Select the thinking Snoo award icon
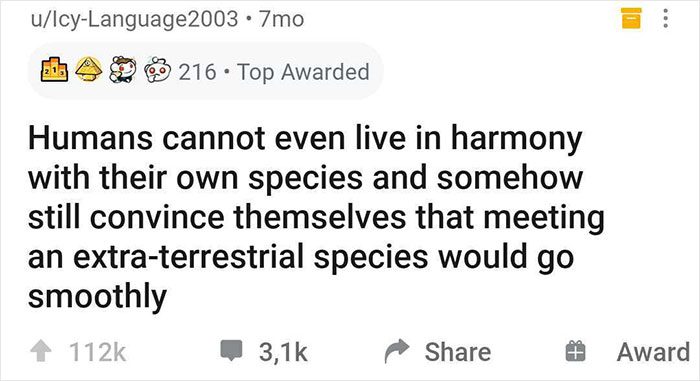Viewport: 700px width, 381px height. click(x=157, y=70)
